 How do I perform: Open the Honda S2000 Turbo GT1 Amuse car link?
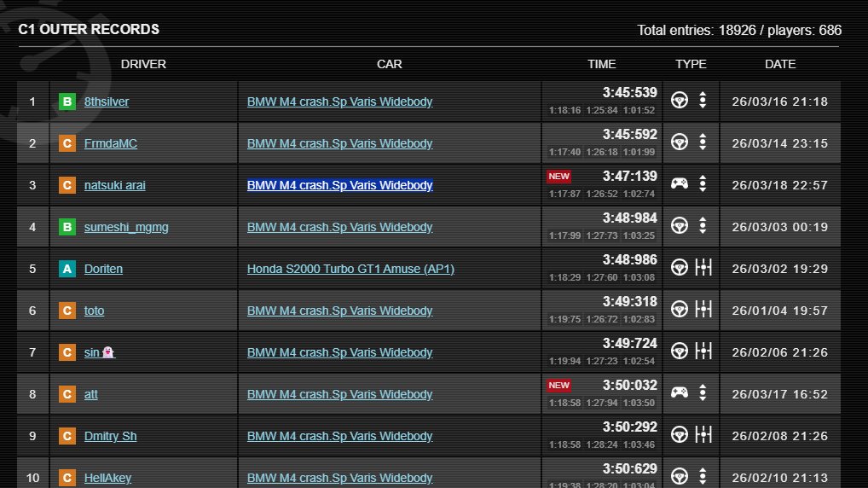click(350, 269)
